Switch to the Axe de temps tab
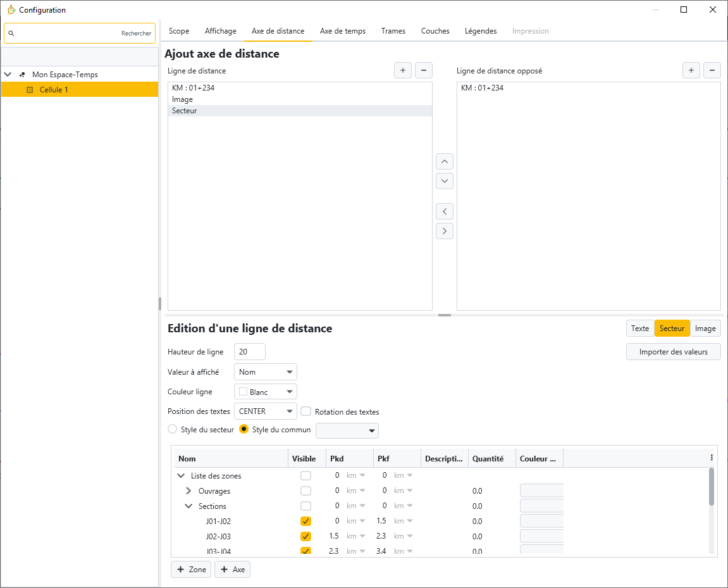 (342, 31)
